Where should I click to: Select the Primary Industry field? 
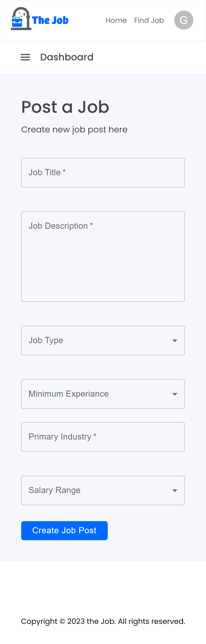pos(103,437)
